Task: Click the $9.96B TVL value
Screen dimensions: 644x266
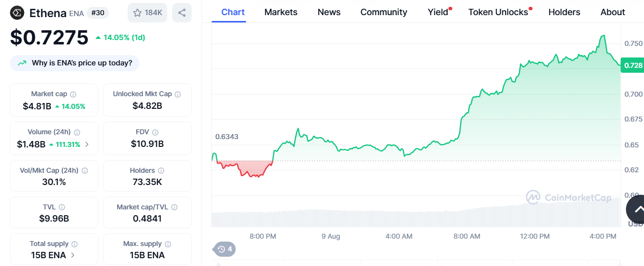Action: 54,219
